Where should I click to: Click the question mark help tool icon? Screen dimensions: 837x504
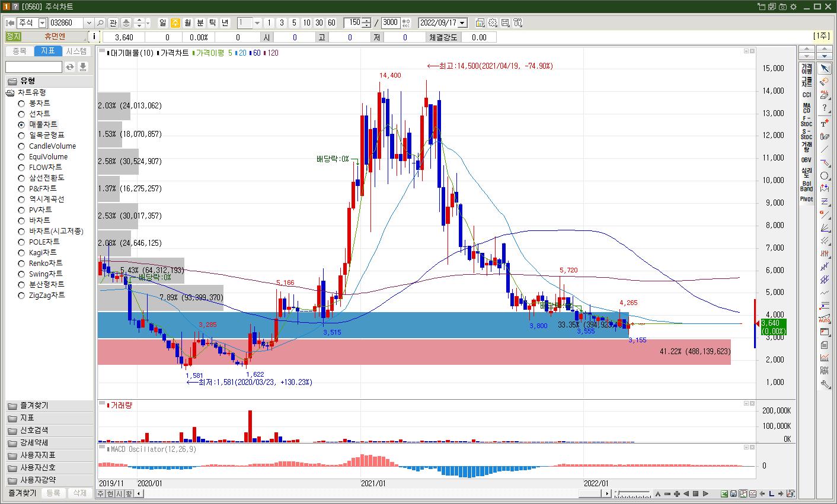(x=825, y=108)
